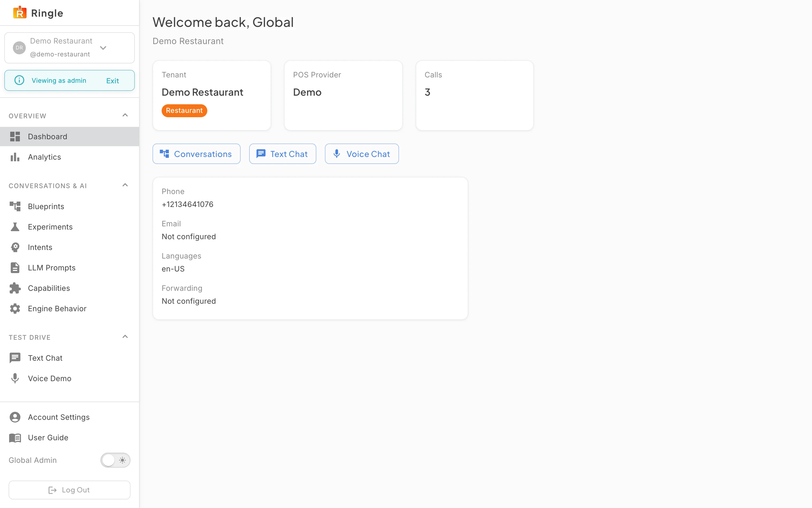Open LLM Prompts
Viewport: 812px width, 508px height.
point(70,268)
